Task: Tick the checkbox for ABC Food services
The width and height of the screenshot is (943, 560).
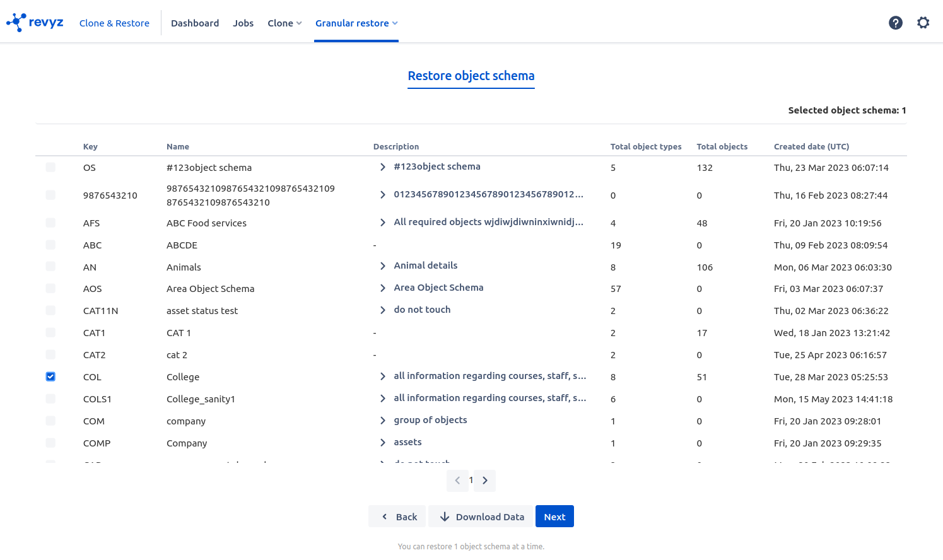Action: tap(50, 223)
